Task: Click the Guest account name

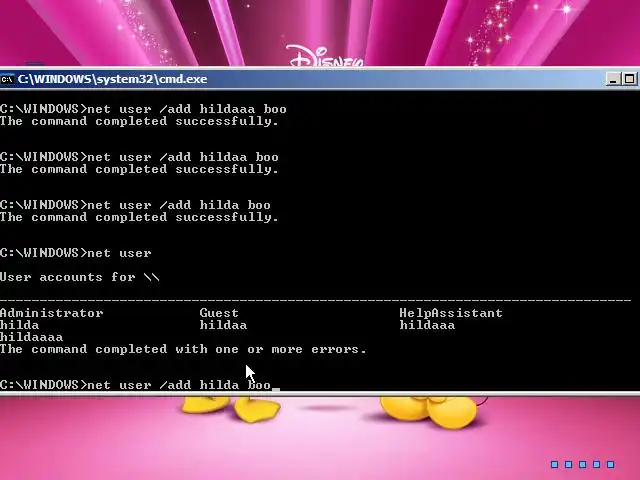Action: [219, 313]
